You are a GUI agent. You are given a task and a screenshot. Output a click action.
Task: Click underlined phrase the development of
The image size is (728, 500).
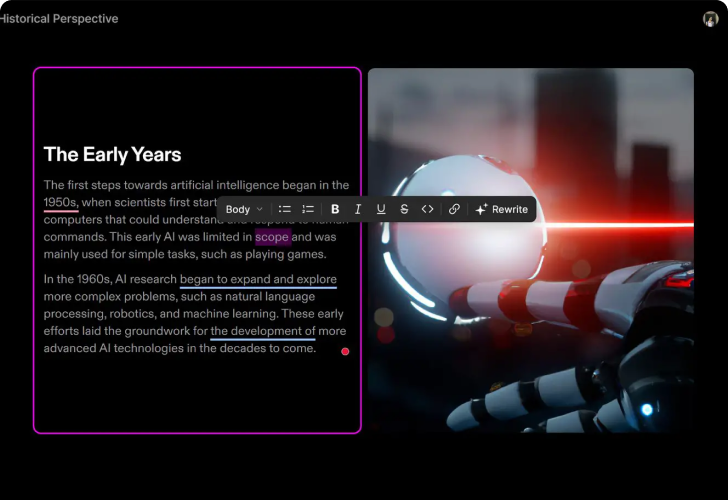click(x=262, y=331)
